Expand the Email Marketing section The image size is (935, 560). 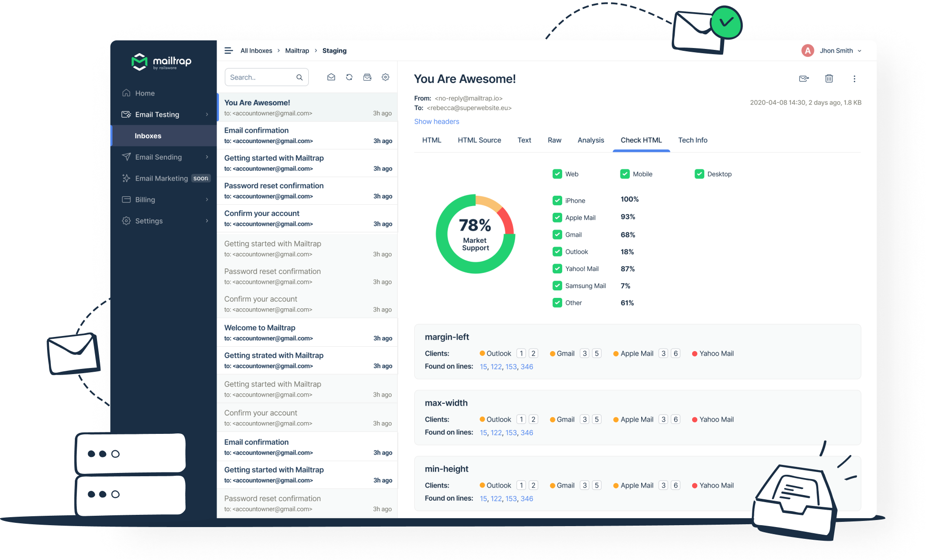point(163,178)
